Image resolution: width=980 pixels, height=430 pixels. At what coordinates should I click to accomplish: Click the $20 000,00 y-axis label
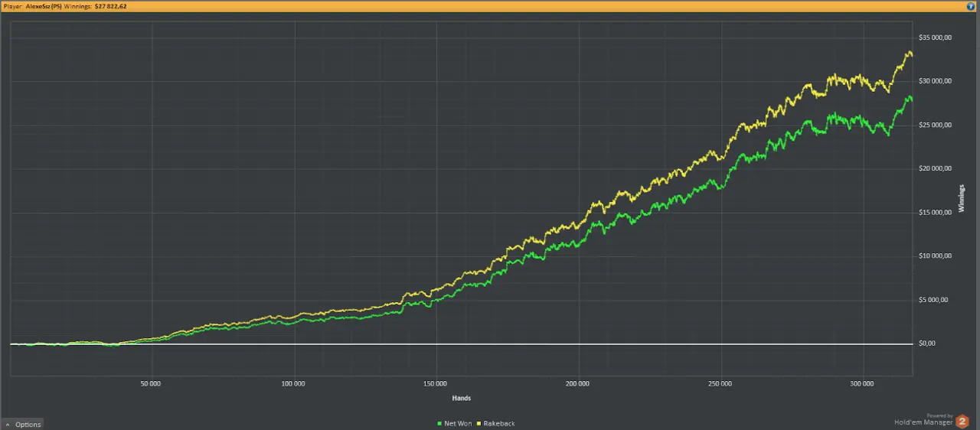pyautogui.click(x=935, y=168)
